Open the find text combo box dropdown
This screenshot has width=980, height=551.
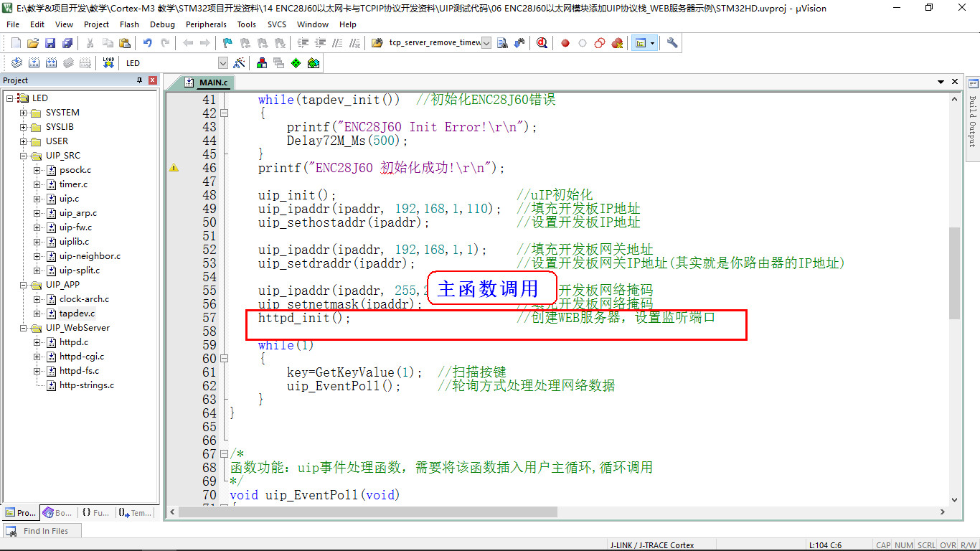coord(486,43)
